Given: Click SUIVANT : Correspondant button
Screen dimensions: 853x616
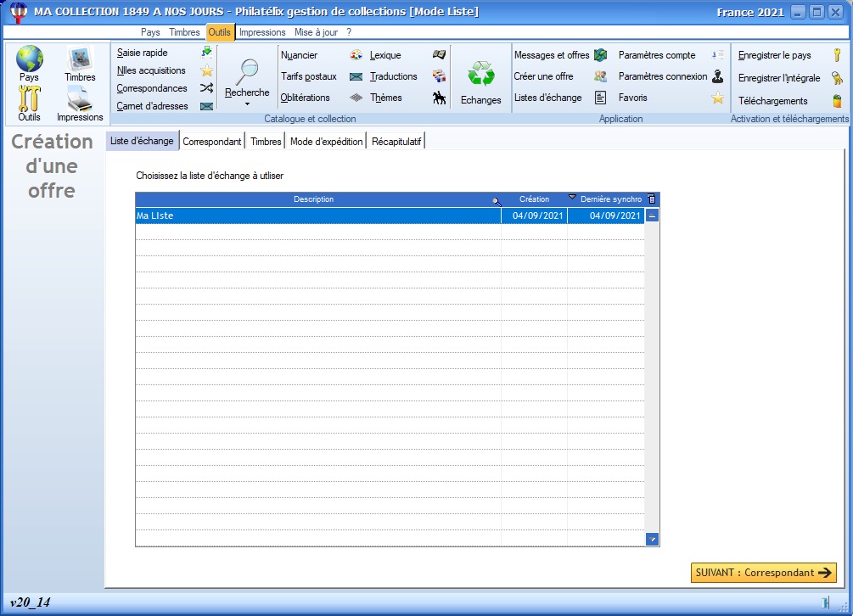Looking at the screenshot, I should point(763,573).
